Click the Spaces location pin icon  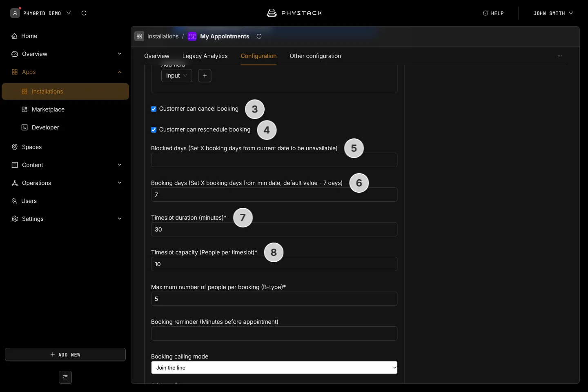(15, 147)
